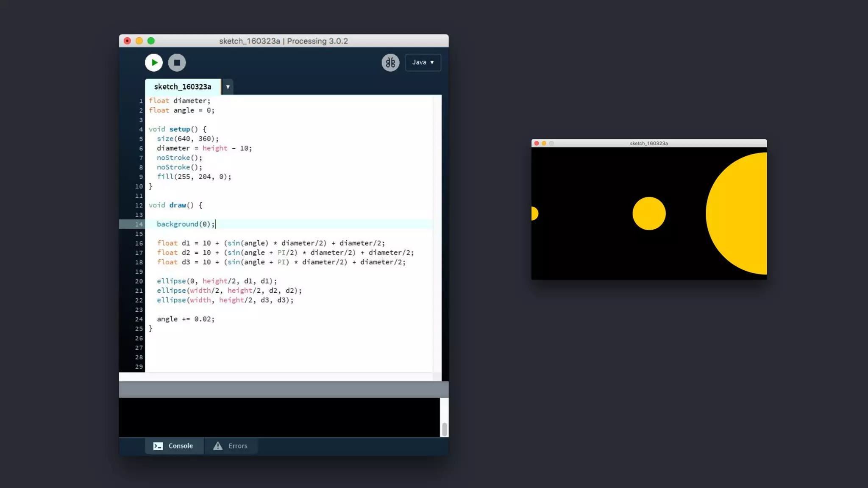Open the Java mode dropdown
This screenshot has width=868, height=488.
[423, 62]
